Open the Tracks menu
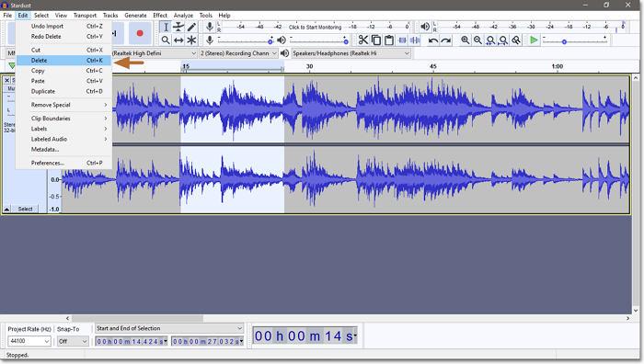The height and width of the screenshot is (364, 644). coord(110,16)
